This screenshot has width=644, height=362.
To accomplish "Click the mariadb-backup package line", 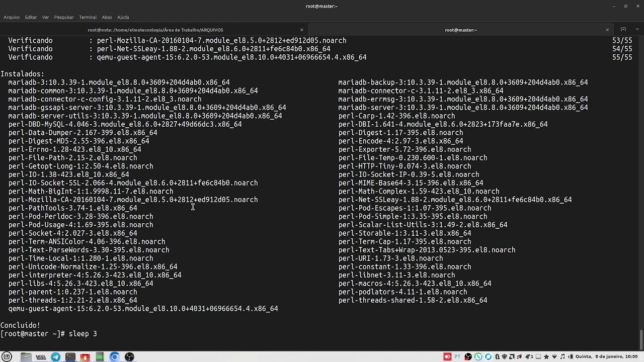I will (x=463, y=82).
